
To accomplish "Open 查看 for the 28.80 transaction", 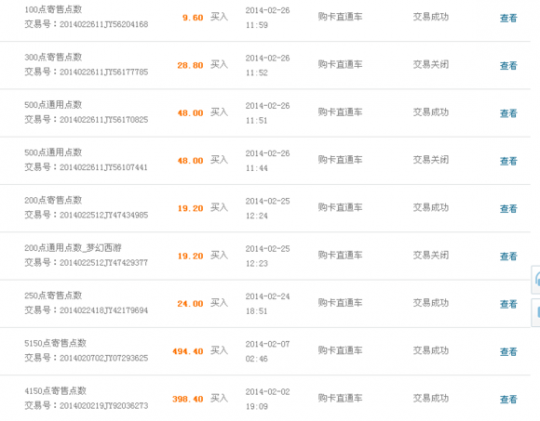I will click(508, 65).
